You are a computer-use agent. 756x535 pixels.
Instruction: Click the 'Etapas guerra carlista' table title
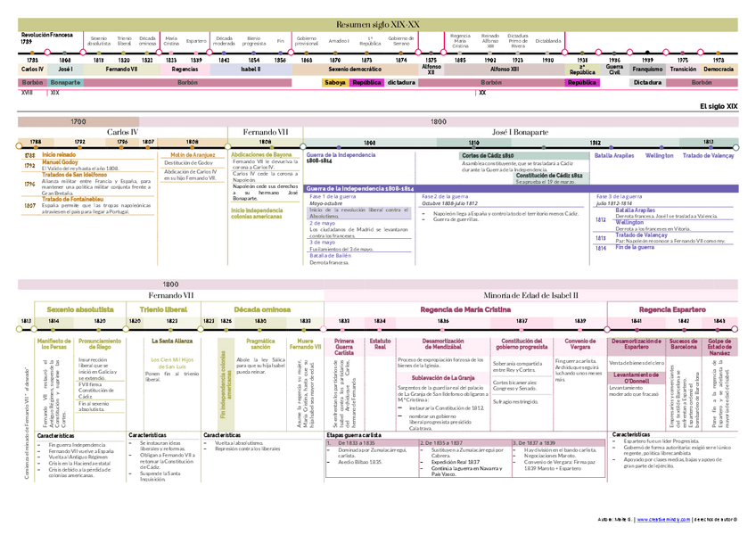(354, 434)
